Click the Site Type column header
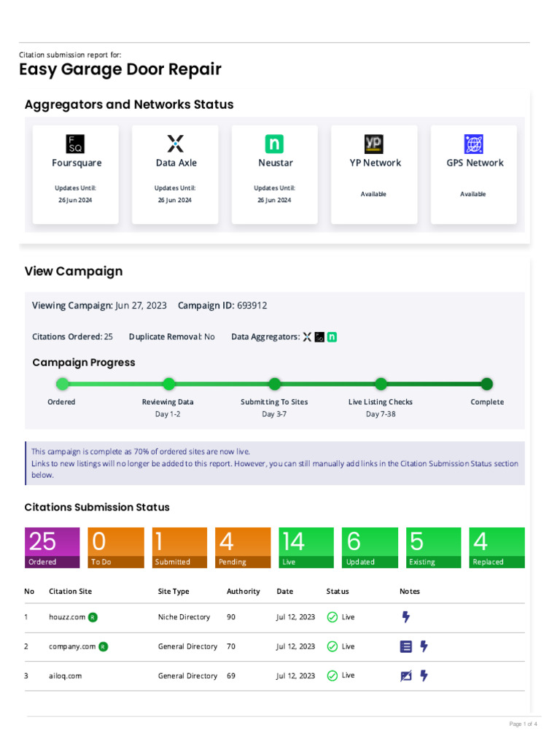 tap(174, 591)
